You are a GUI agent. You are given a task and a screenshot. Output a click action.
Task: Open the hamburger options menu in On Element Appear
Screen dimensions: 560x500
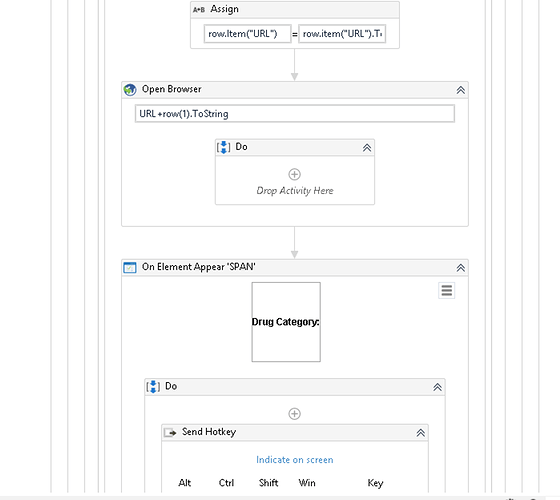[x=446, y=290]
